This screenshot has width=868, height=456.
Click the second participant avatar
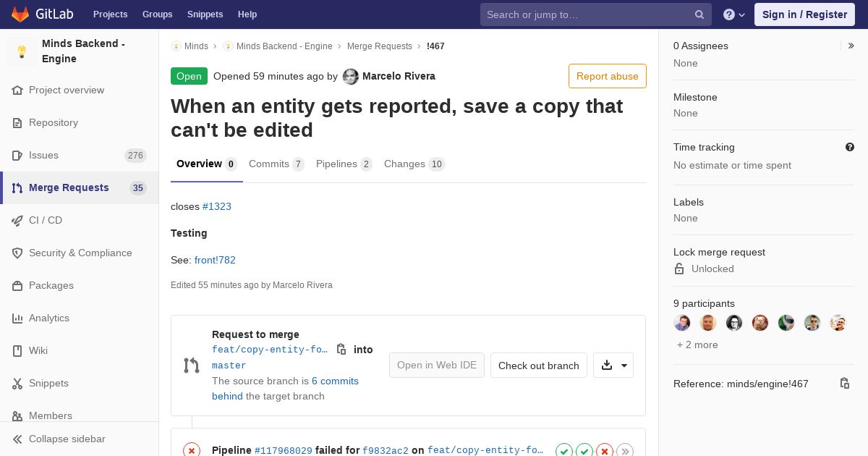[708, 323]
